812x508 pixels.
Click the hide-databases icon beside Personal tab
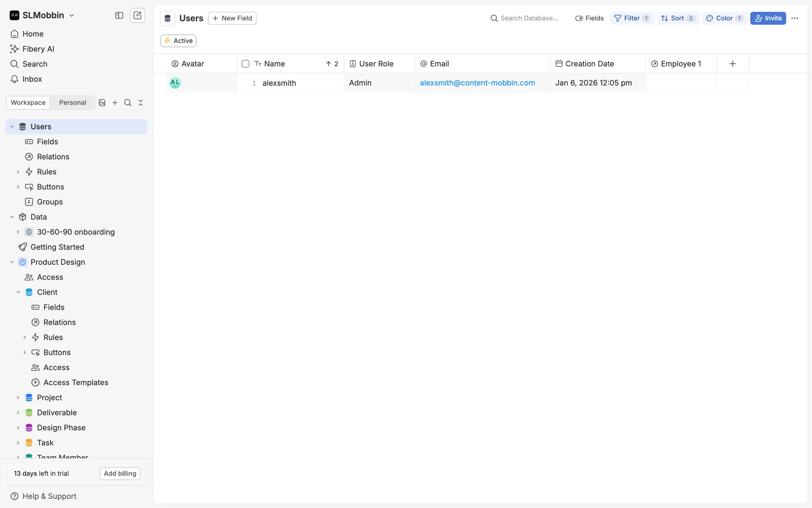coord(102,103)
